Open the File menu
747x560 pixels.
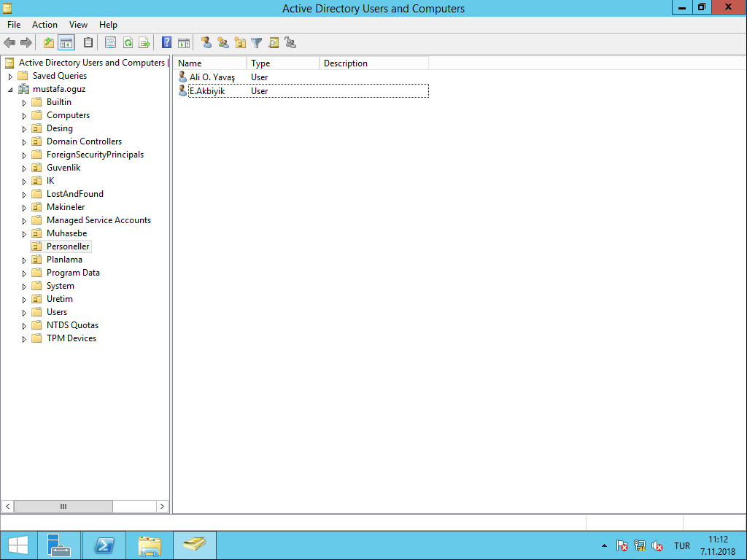pos(14,25)
